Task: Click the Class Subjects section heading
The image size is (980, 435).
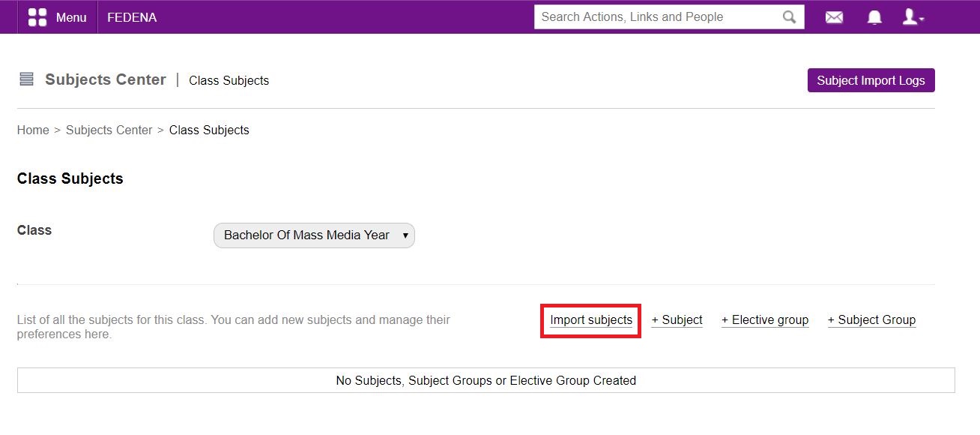Action: click(x=70, y=178)
